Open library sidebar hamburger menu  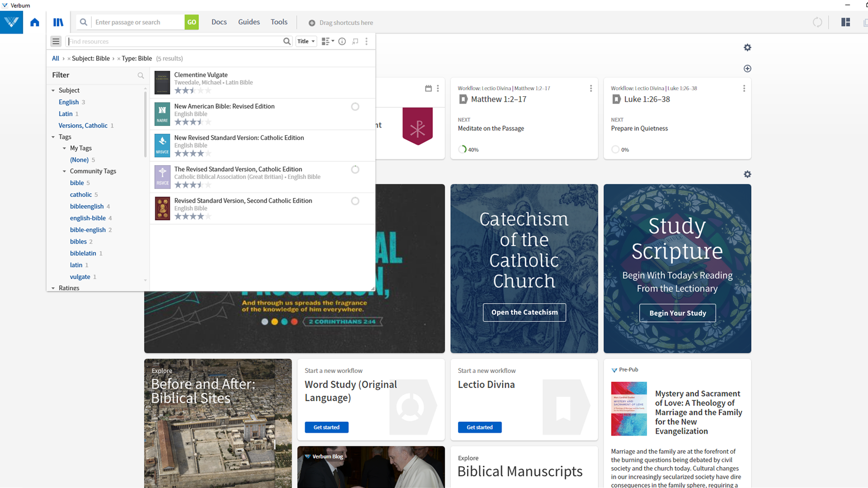point(56,41)
